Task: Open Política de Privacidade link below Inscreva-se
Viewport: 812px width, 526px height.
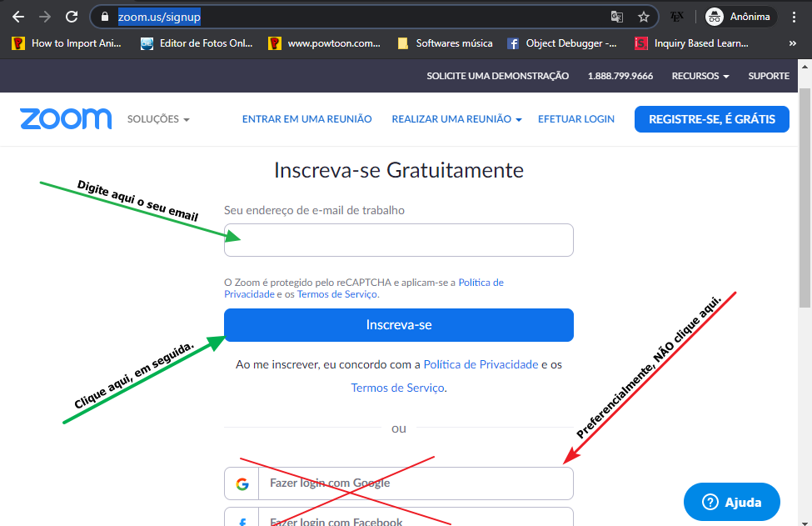Action: [x=481, y=365]
